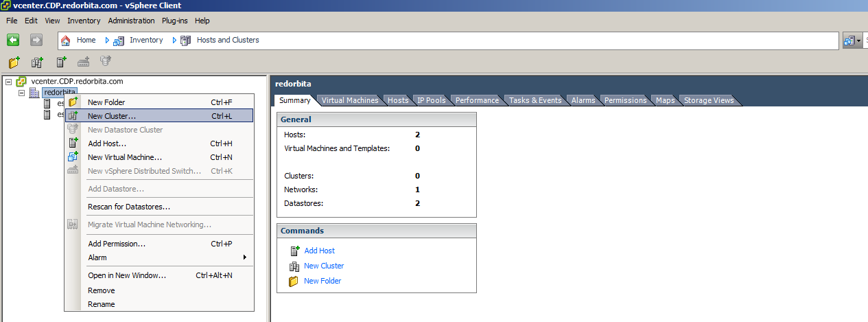
Task: Select New Virtual Machine... in context menu
Action: (159, 157)
